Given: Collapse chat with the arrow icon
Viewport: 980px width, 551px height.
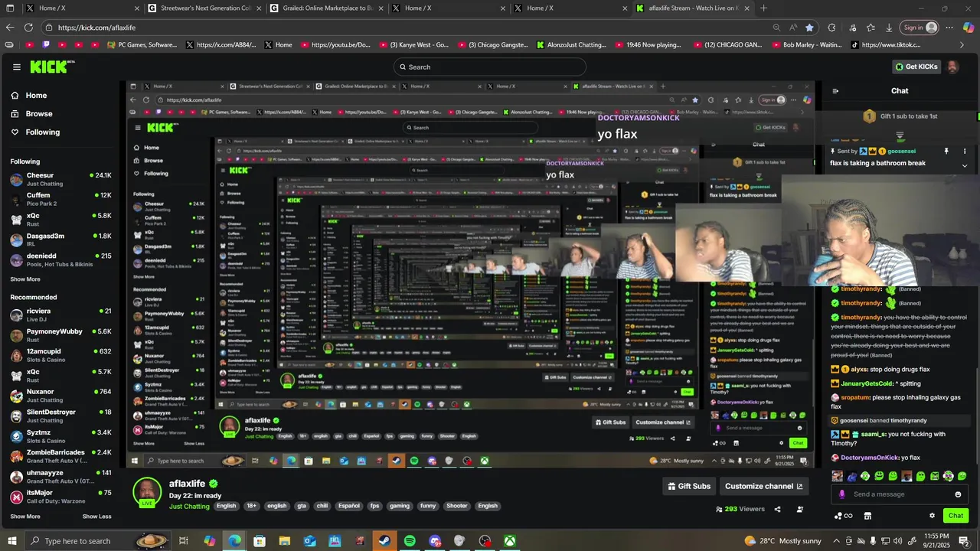Looking at the screenshot, I should point(835,90).
